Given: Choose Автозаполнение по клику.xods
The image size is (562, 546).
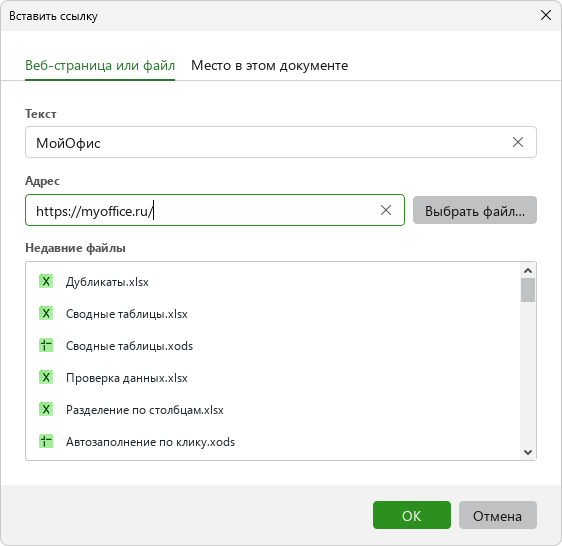Looking at the screenshot, I should tap(273, 442).
